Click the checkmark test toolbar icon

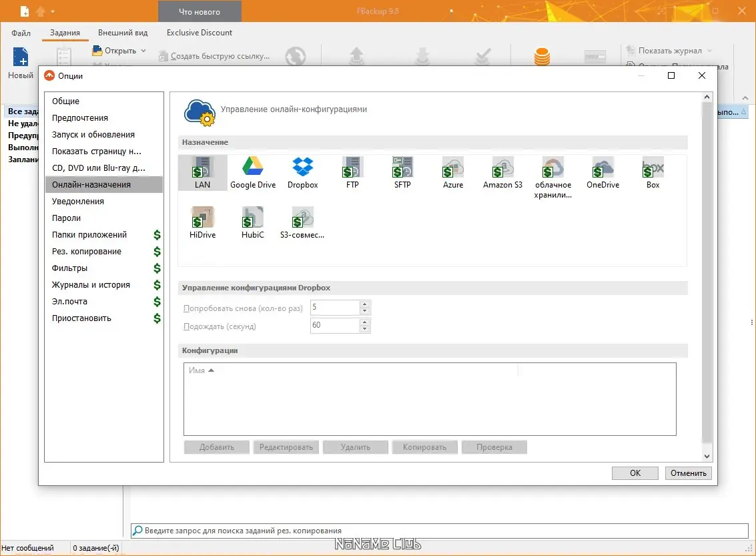[x=482, y=56]
